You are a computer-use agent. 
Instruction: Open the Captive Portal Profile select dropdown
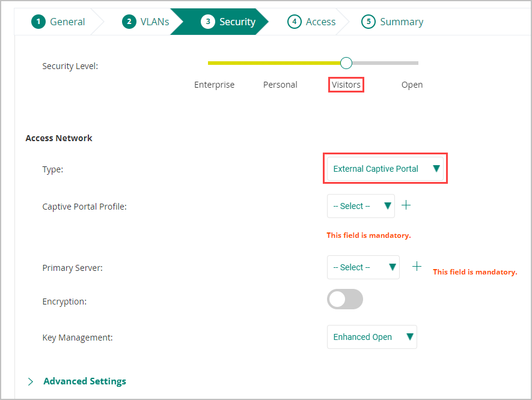(361, 206)
